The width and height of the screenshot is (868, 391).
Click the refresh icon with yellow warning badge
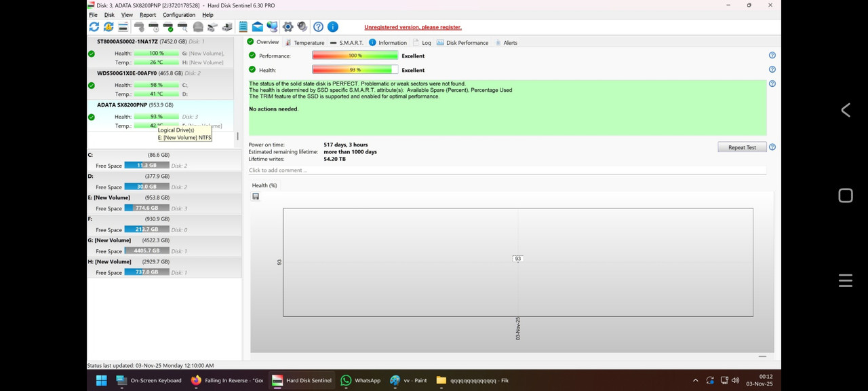tap(108, 27)
